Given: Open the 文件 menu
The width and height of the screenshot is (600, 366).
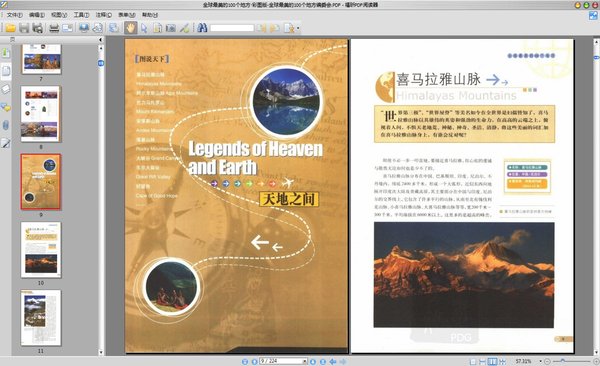Looking at the screenshot, I should (15, 15).
